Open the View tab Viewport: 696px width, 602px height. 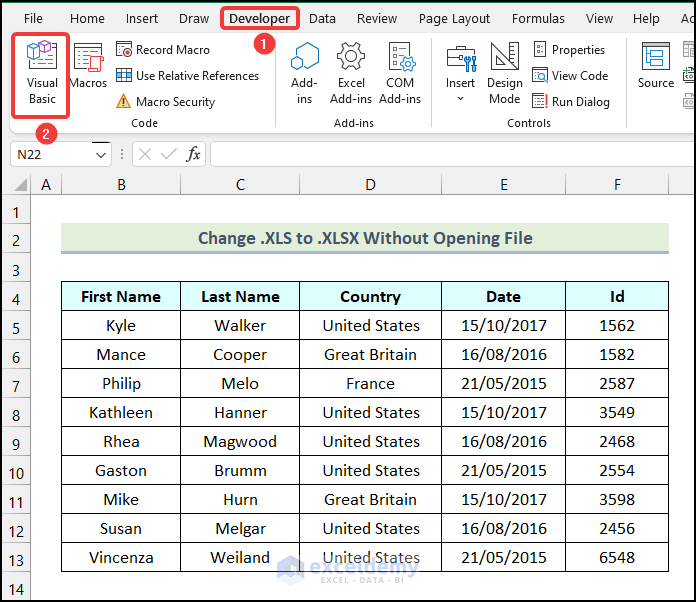click(599, 19)
